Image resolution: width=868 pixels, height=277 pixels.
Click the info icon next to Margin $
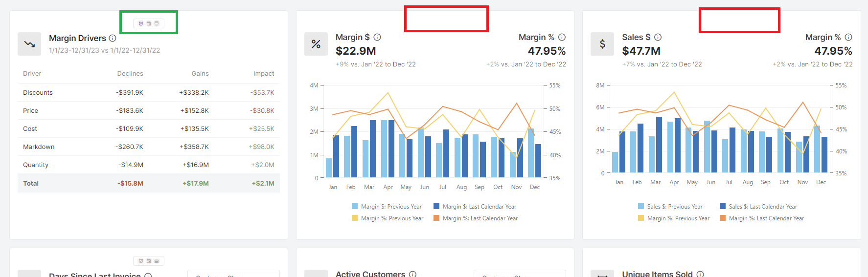click(377, 37)
